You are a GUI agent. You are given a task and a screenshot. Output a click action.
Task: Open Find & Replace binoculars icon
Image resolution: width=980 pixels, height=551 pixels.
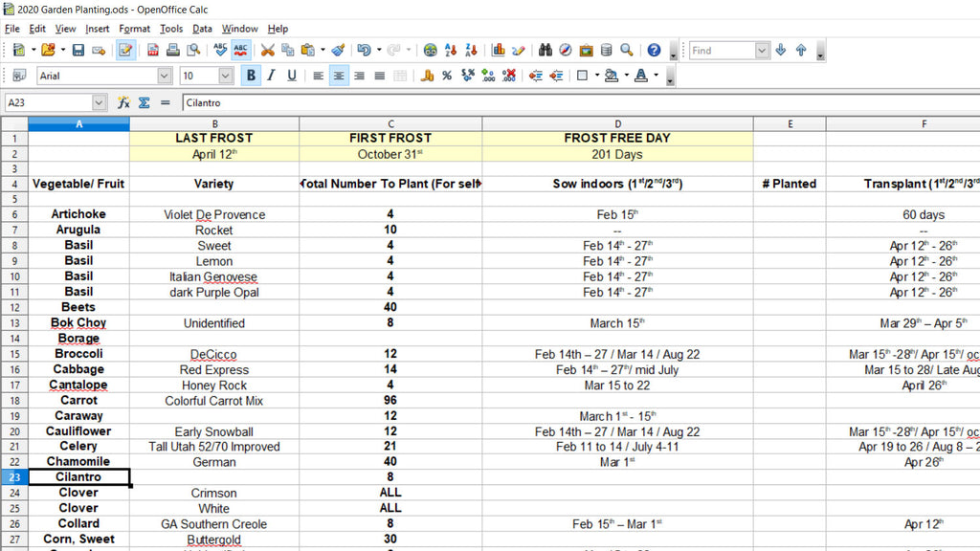[545, 50]
